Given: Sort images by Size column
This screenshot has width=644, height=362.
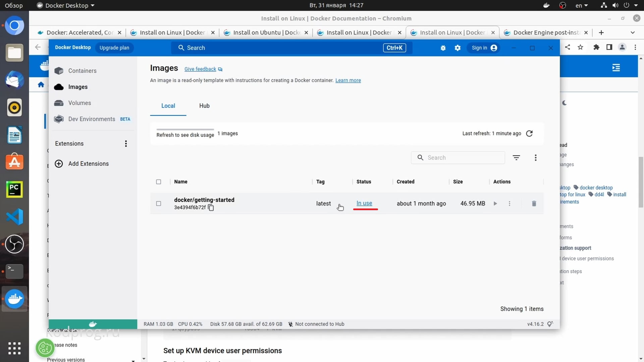Looking at the screenshot, I should coord(458,182).
